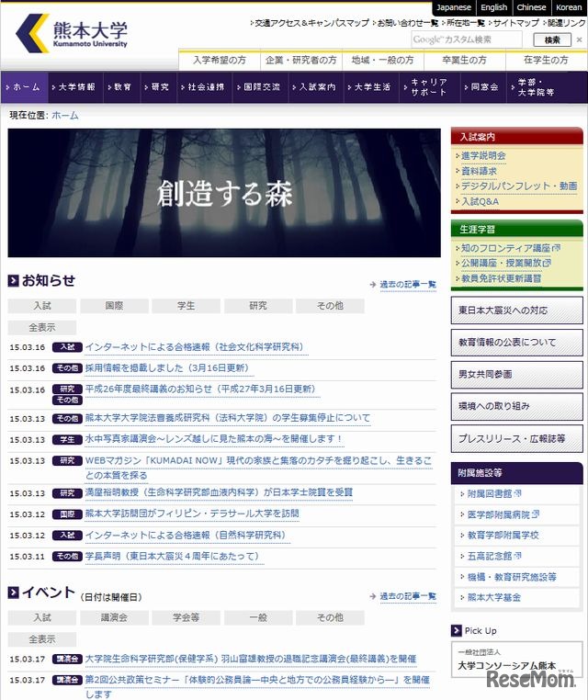Viewport: 588px width, 700px height.
Task: Filter イベント by 一般
Action: pyautogui.click(x=258, y=618)
